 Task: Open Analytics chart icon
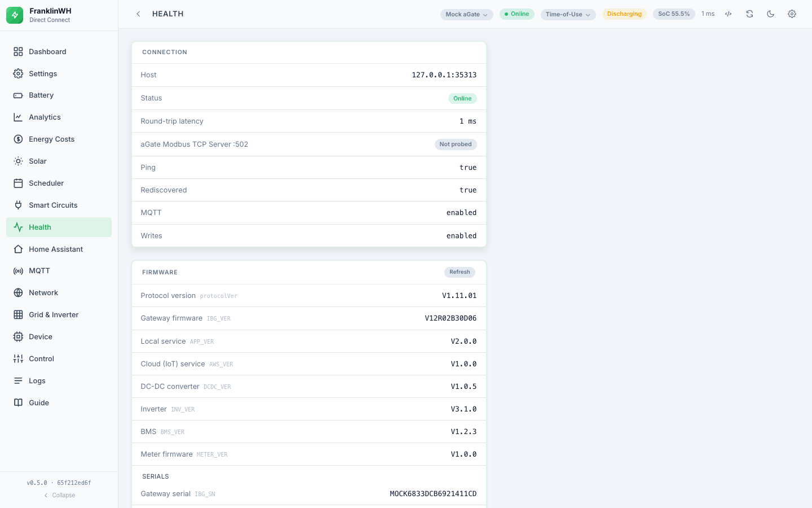[x=18, y=117]
